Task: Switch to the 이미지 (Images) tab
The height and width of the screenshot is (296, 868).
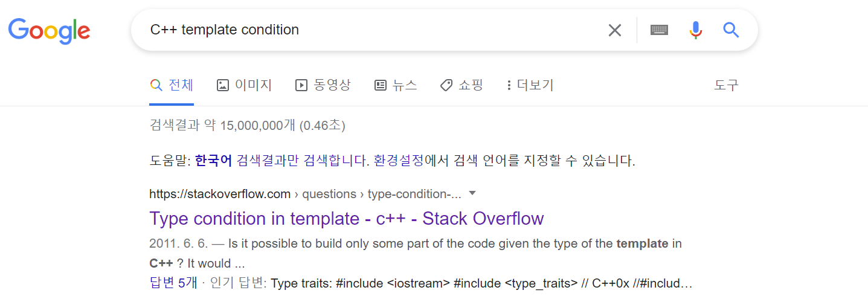Action: point(244,85)
